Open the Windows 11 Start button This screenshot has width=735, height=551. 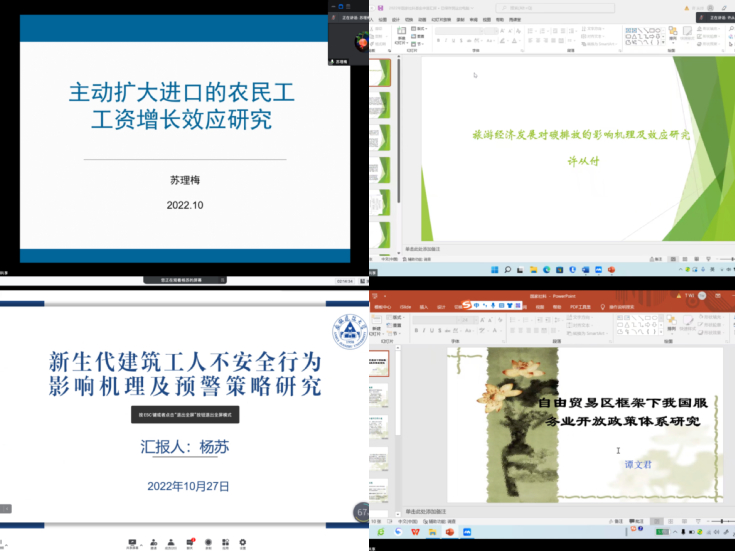(x=494, y=270)
